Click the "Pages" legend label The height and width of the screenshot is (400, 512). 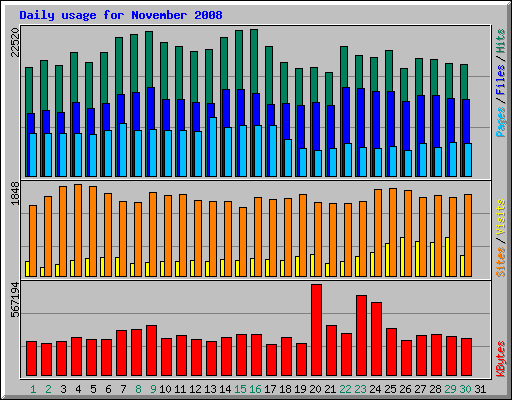click(501, 122)
